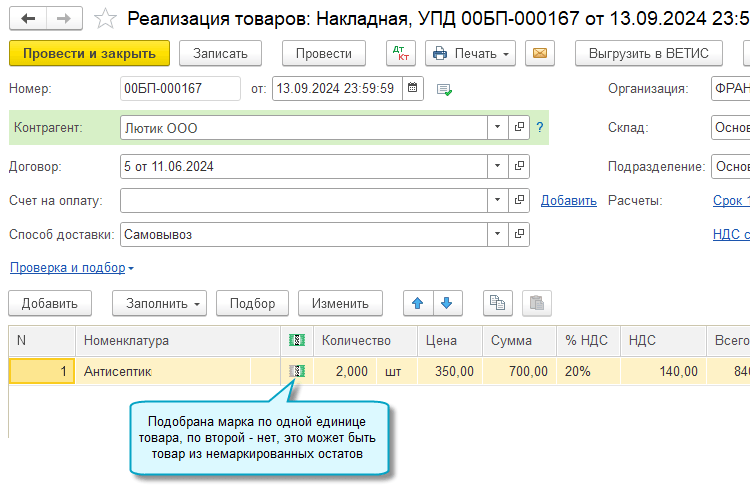Screen dimensions: 750x485
Task: Go forward with the right arrow button
Action: click(64, 19)
